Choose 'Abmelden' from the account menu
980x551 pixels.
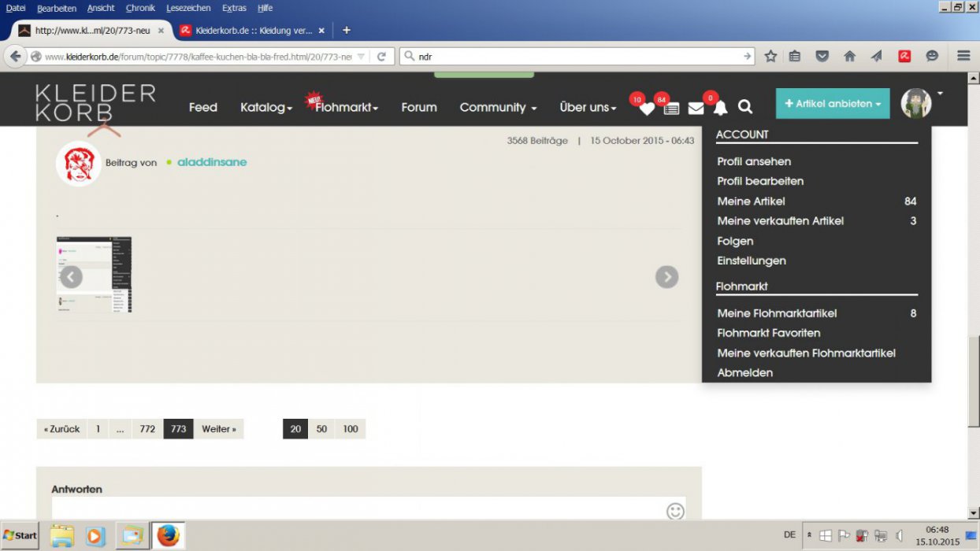coord(744,373)
